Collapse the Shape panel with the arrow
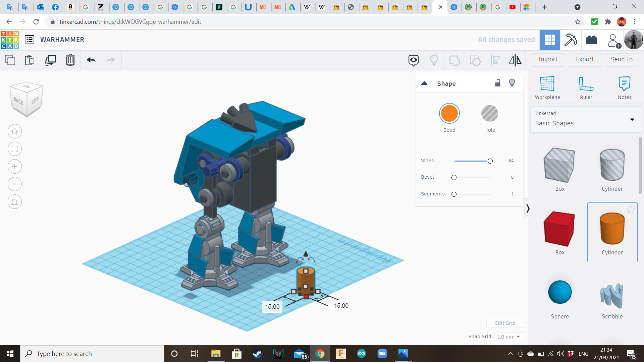 (x=424, y=83)
